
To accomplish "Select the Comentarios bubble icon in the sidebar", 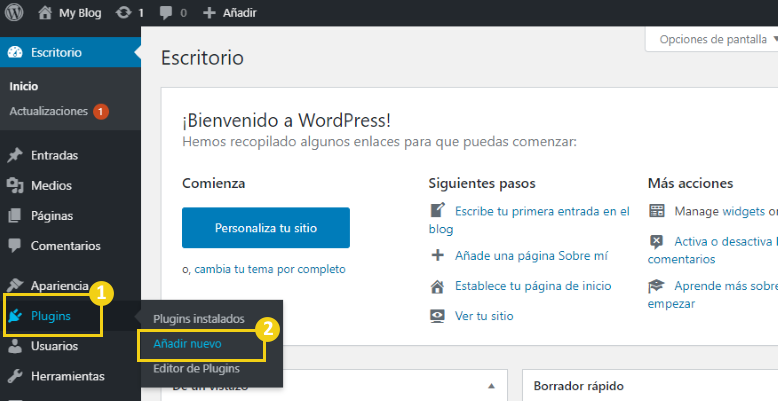I will [15, 246].
